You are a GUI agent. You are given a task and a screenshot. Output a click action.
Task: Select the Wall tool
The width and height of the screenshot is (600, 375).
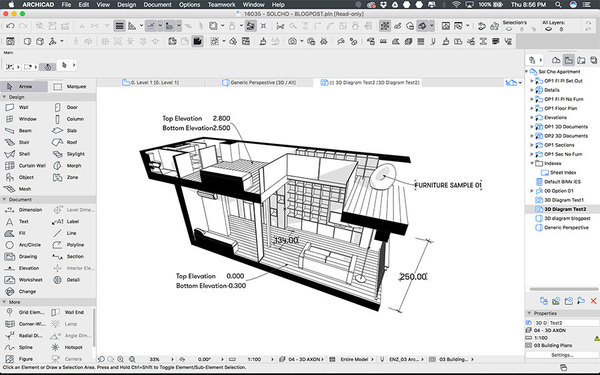[x=17, y=107]
